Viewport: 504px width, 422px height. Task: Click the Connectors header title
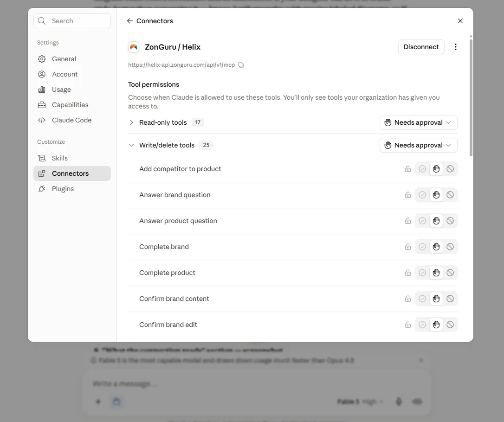point(155,21)
